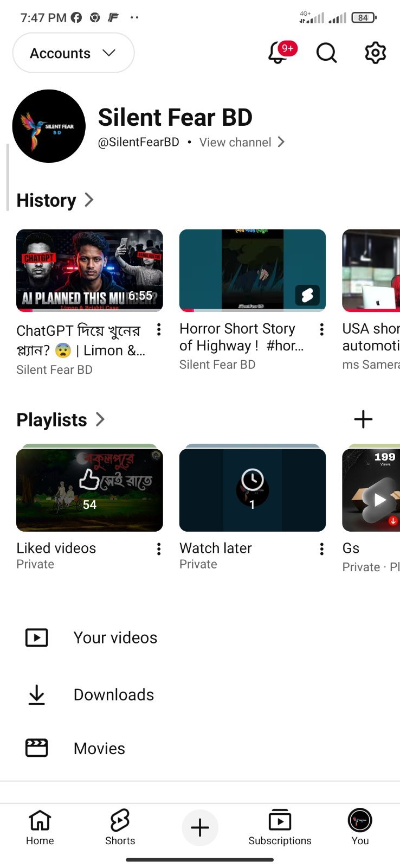The image size is (400, 868).
Task: Tap the Downloads arrow icon
Action: pos(37,695)
